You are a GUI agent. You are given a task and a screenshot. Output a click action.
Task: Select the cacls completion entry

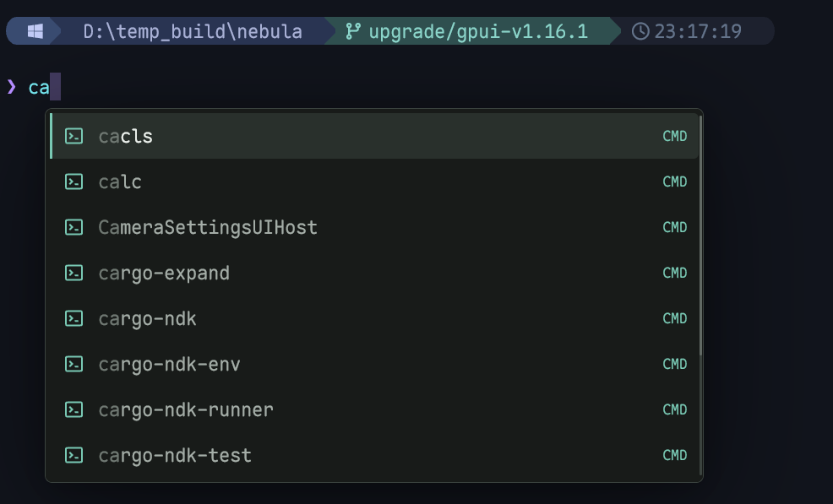pyautogui.click(x=374, y=136)
